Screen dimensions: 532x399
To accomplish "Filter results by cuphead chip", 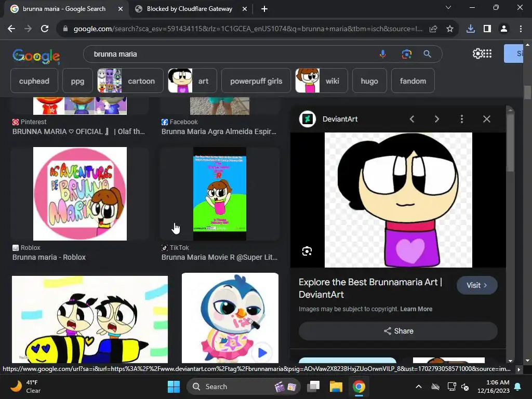I will (34, 81).
